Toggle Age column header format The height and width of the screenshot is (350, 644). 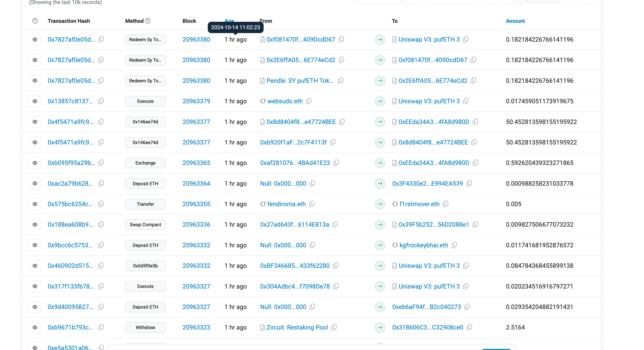[x=229, y=20]
